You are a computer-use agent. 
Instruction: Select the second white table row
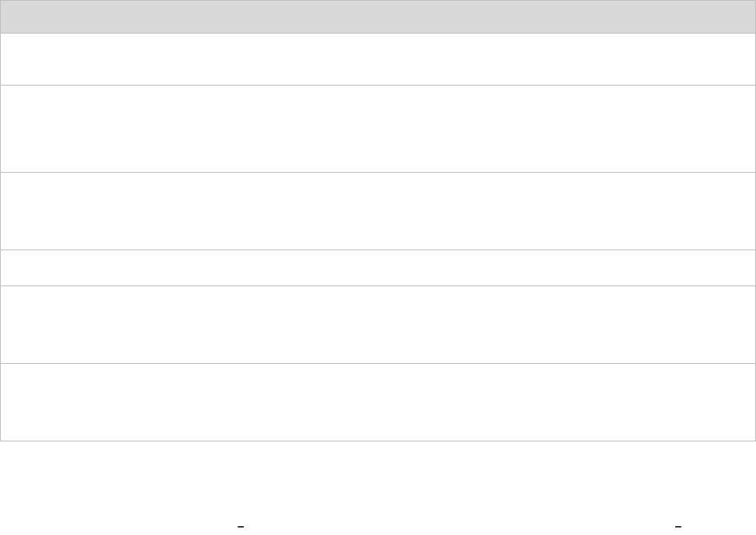tap(378, 129)
